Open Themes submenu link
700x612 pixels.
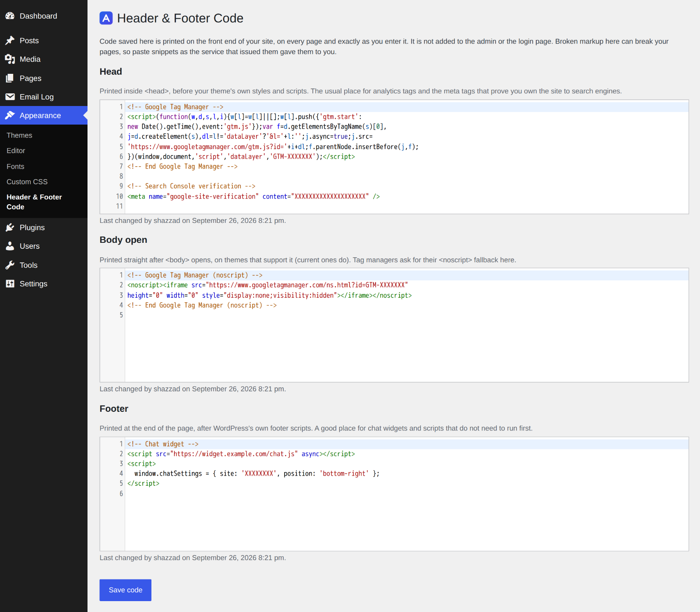[x=19, y=135]
